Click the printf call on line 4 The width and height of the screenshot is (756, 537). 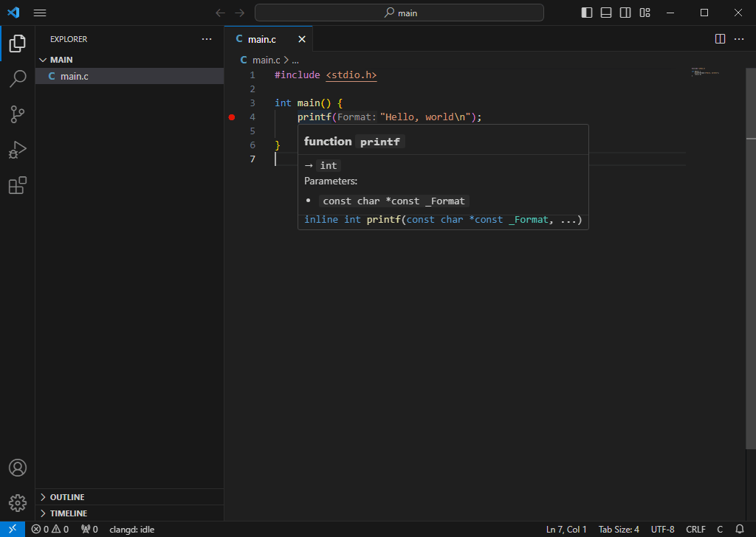[315, 117]
